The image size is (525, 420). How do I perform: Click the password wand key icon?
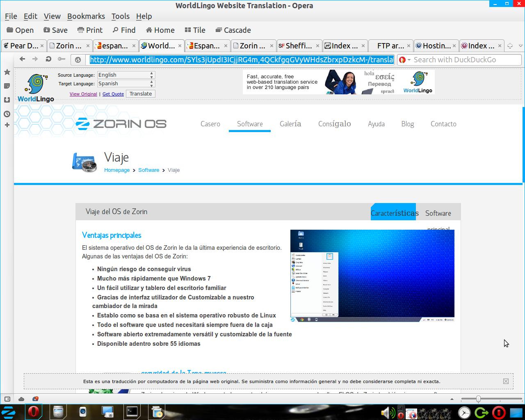point(62,59)
